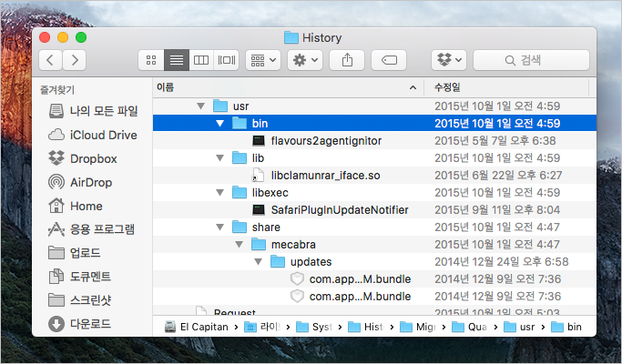622x364 pixels.
Task: Open the Dropbox toolbar dropdown
Action: point(449,60)
